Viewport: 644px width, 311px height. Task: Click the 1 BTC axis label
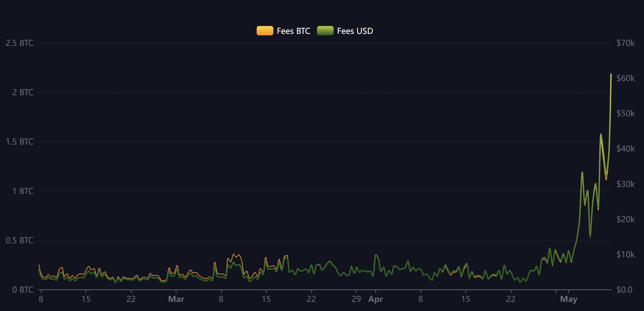(x=23, y=191)
